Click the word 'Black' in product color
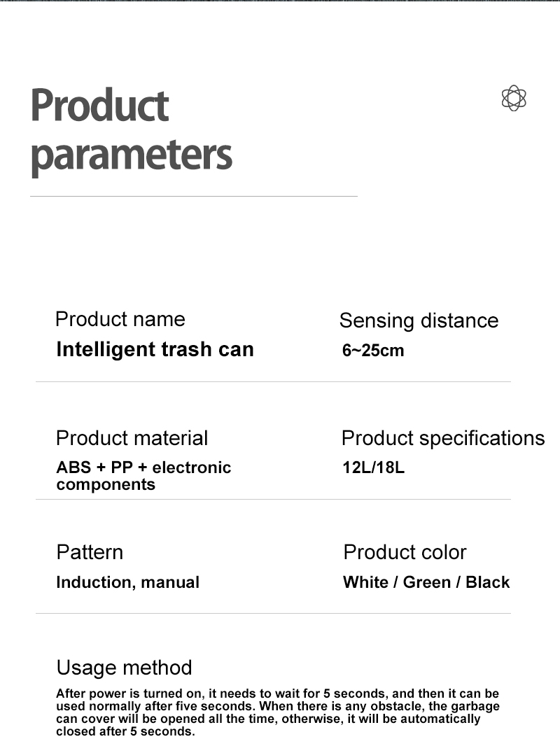Screen dimensions: 560x753 [487, 582]
